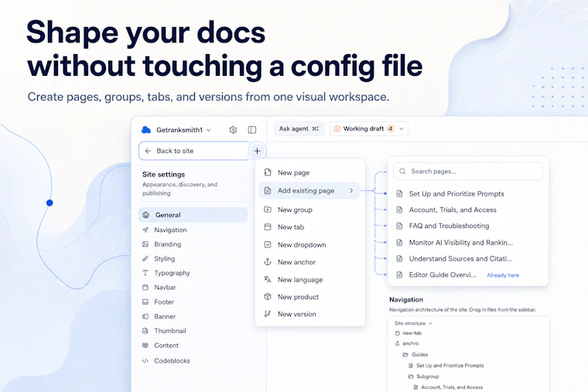Screen dimensions: 588x392
Task: Choose New version from the menu
Action: pos(309,314)
